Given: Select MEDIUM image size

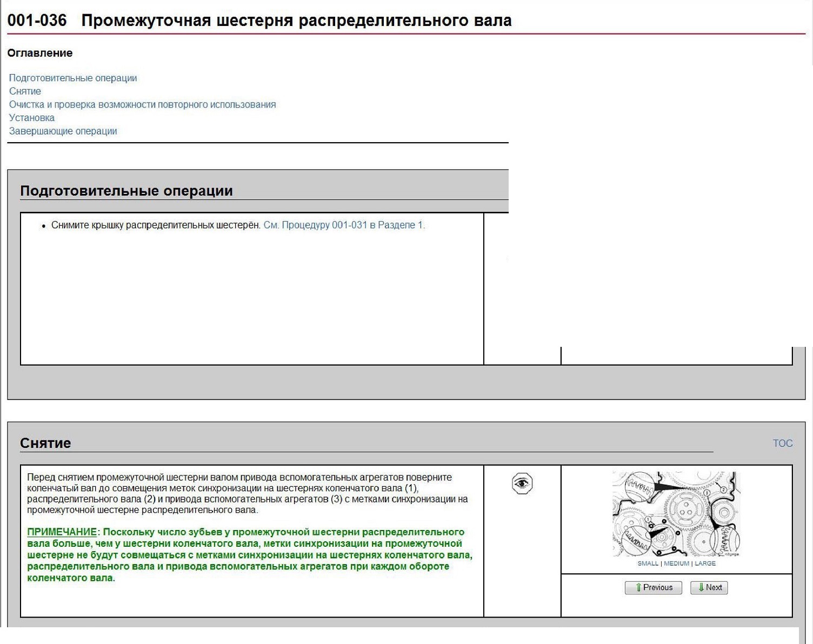Looking at the screenshot, I should click(x=676, y=563).
